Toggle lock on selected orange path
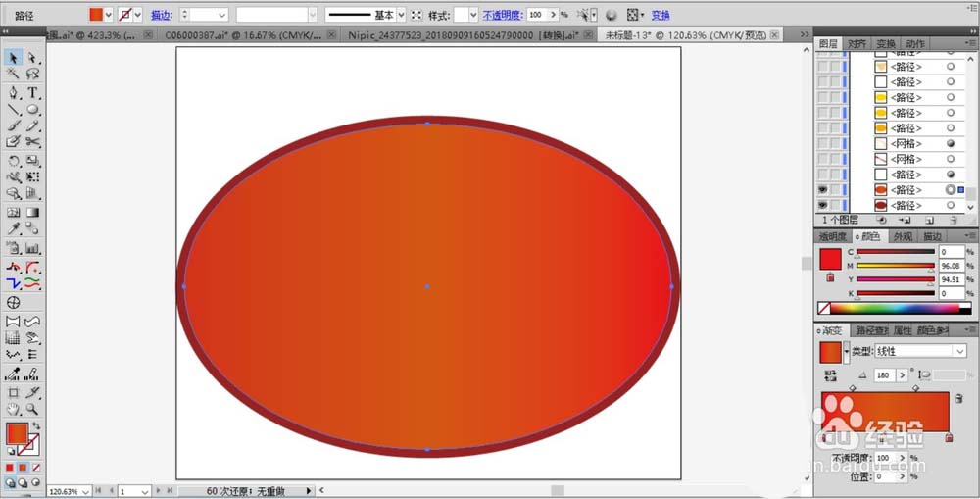Viewport: 980px width, 499px height. pos(835,190)
